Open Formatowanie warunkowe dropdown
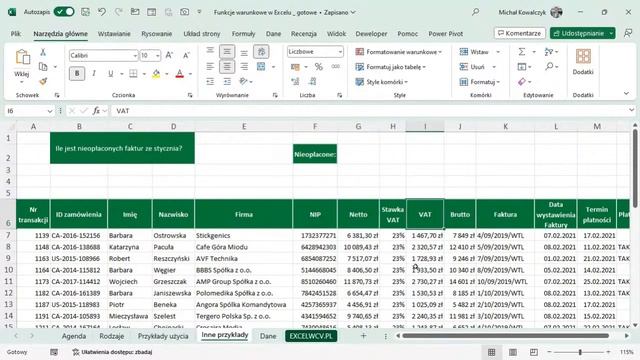 (399, 52)
